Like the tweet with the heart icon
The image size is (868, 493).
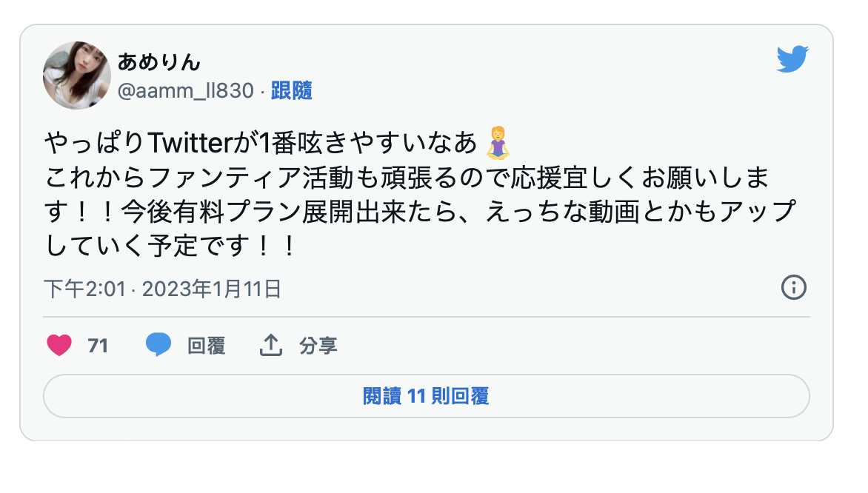click(59, 345)
